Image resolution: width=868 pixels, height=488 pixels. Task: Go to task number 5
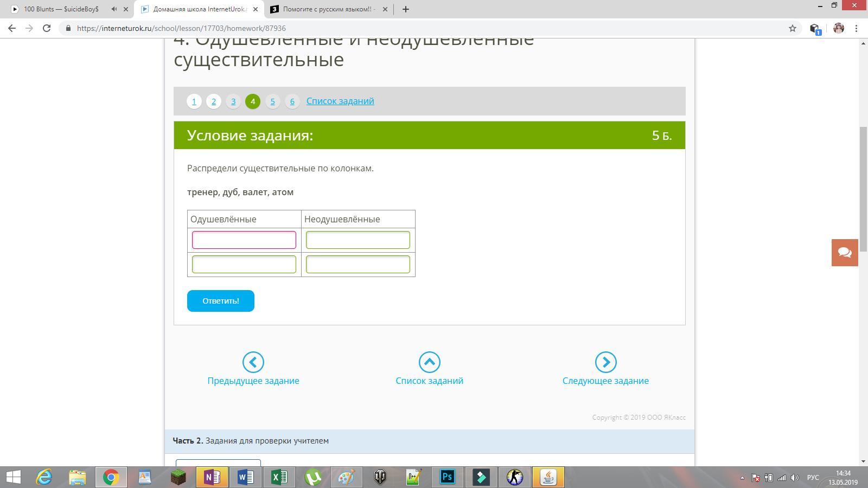272,101
